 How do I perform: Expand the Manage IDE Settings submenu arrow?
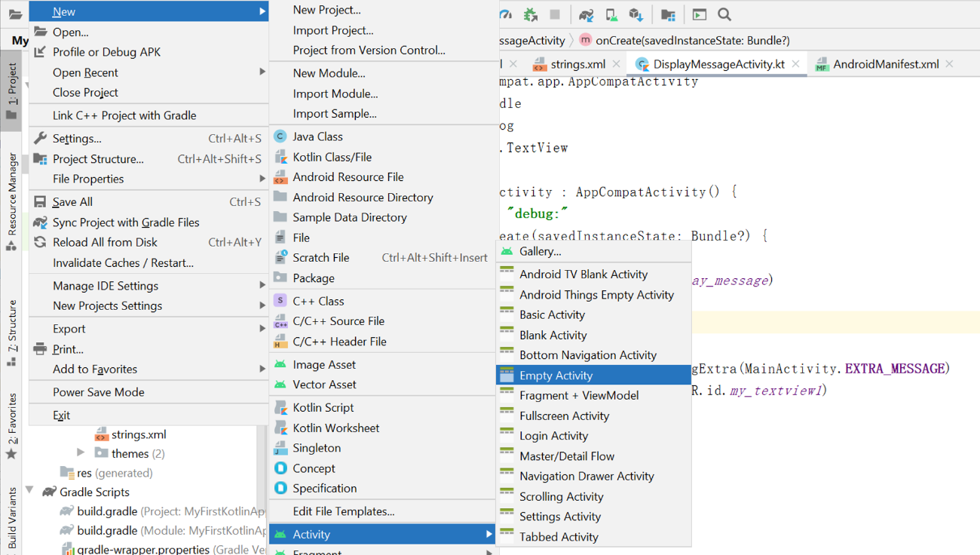[x=262, y=286]
